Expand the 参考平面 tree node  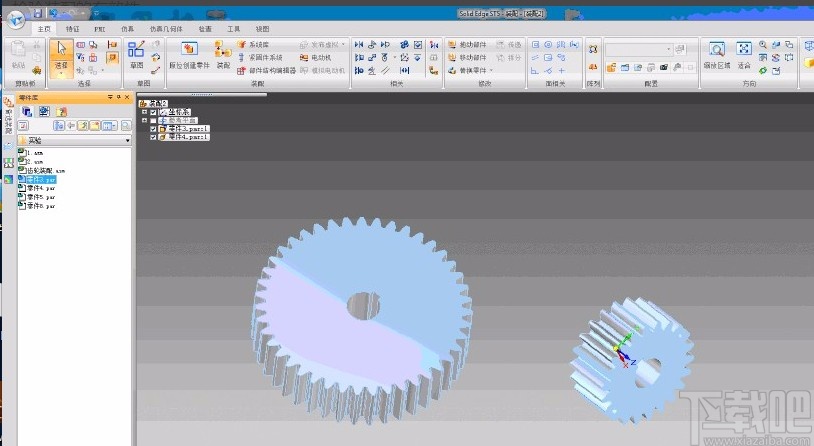(145, 120)
